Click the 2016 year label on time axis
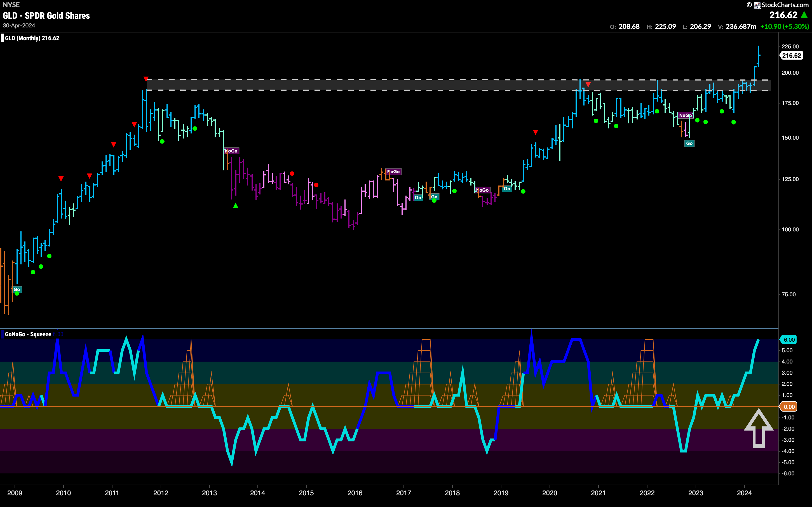Screen dimensions: 812x507 coord(355,493)
